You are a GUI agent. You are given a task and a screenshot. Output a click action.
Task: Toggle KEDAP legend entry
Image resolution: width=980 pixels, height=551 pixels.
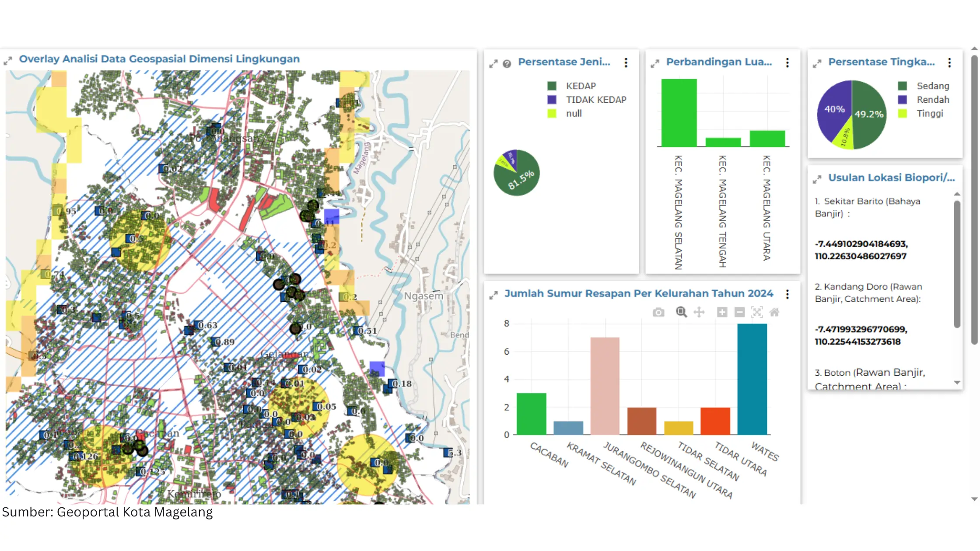(x=581, y=86)
